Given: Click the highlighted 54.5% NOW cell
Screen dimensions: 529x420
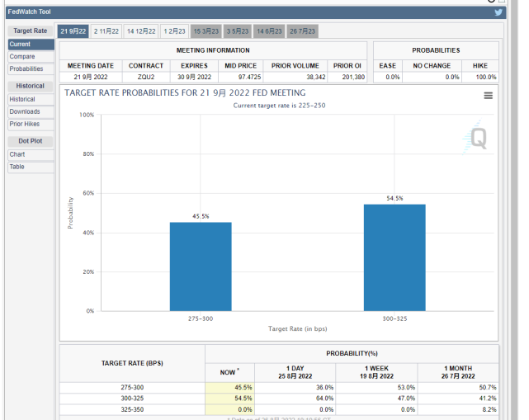Looking at the screenshot, I should point(229,398).
